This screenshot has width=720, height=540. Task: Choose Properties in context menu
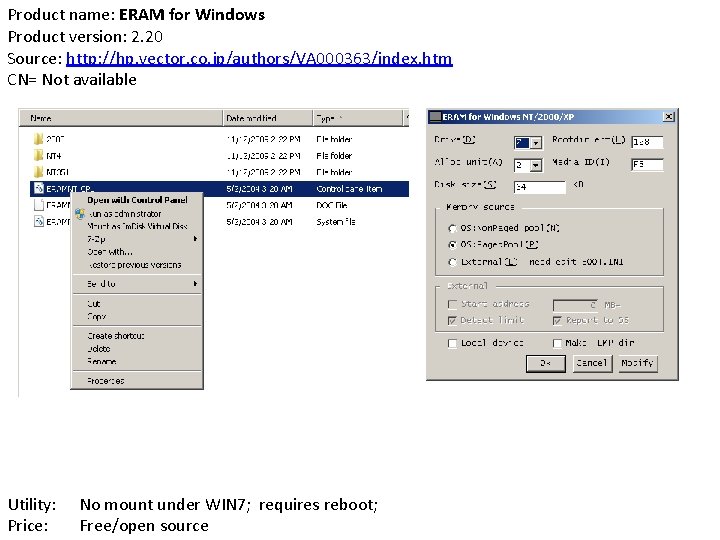[137, 381]
